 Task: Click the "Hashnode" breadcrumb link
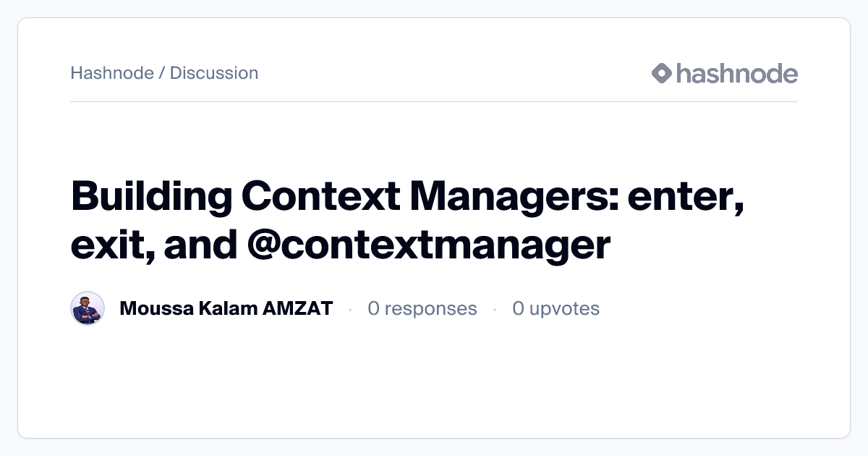[x=112, y=73]
